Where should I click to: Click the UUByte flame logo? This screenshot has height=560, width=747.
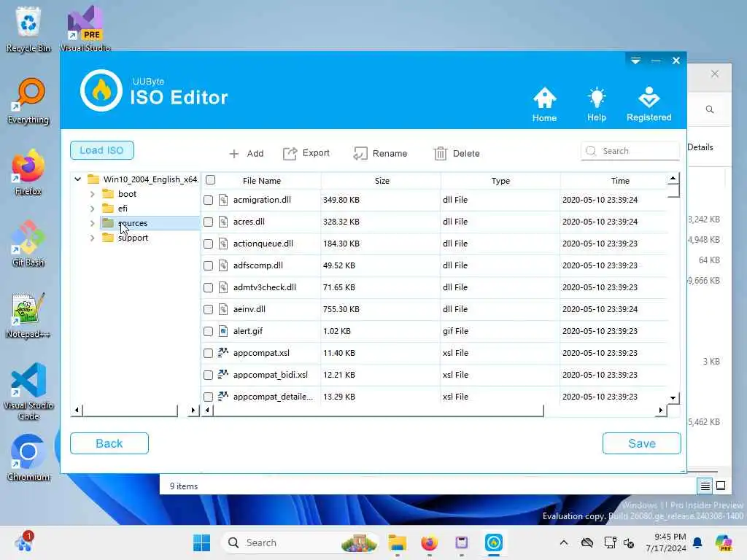point(101,90)
